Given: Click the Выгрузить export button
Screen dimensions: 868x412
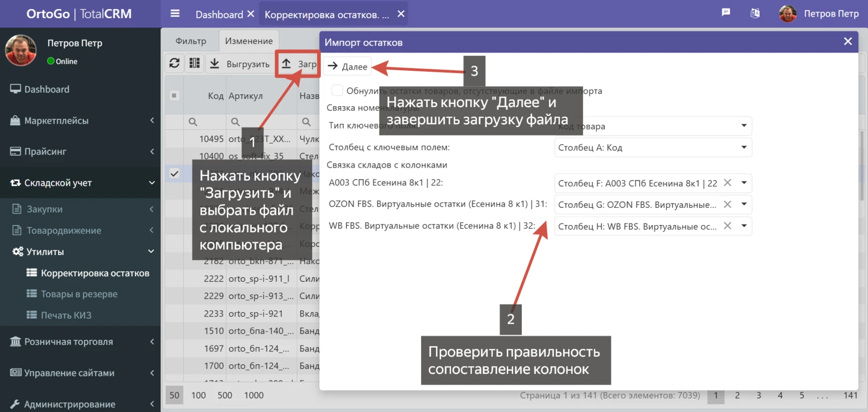Looking at the screenshot, I should [x=240, y=64].
